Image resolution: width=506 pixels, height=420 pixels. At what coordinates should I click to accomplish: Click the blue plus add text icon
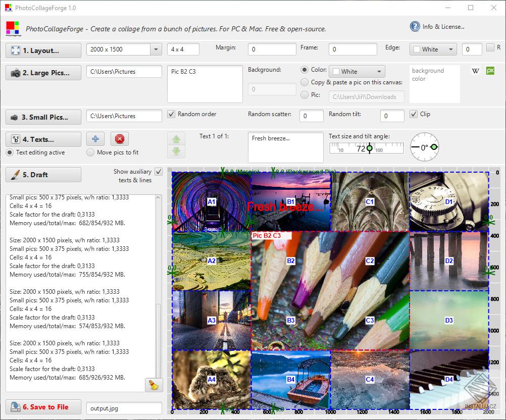(x=95, y=139)
